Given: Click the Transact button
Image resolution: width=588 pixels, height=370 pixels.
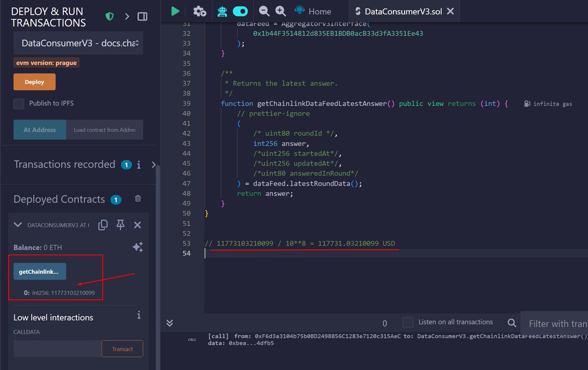Looking at the screenshot, I should click(122, 349).
